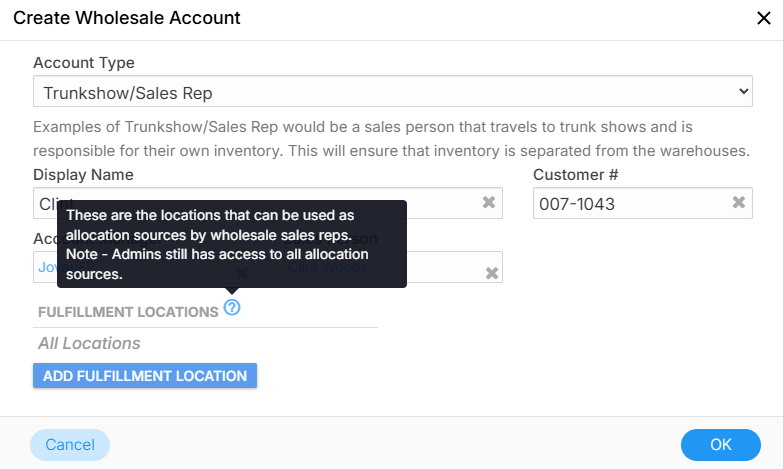Click the Fulfillment Locations help icon

pyautogui.click(x=232, y=307)
